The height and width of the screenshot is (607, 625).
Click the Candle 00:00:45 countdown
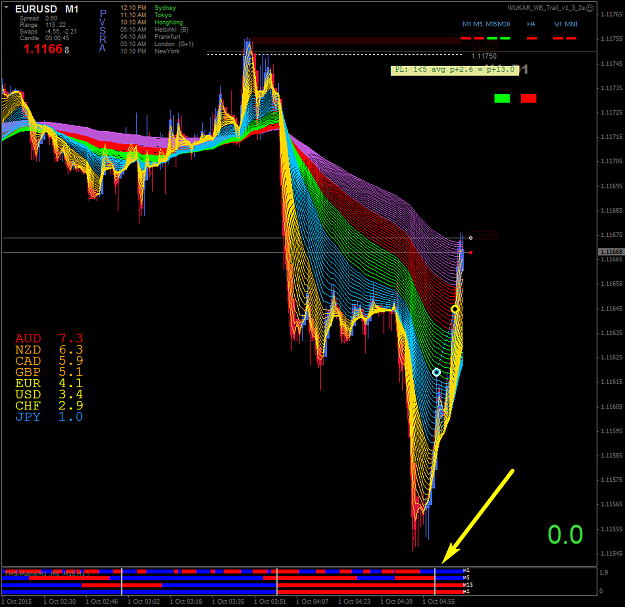click(44, 38)
